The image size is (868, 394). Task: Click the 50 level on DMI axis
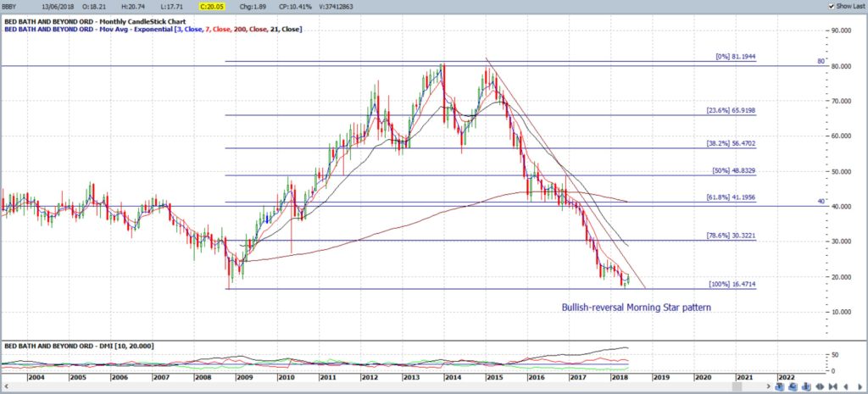(x=835, y=354)
